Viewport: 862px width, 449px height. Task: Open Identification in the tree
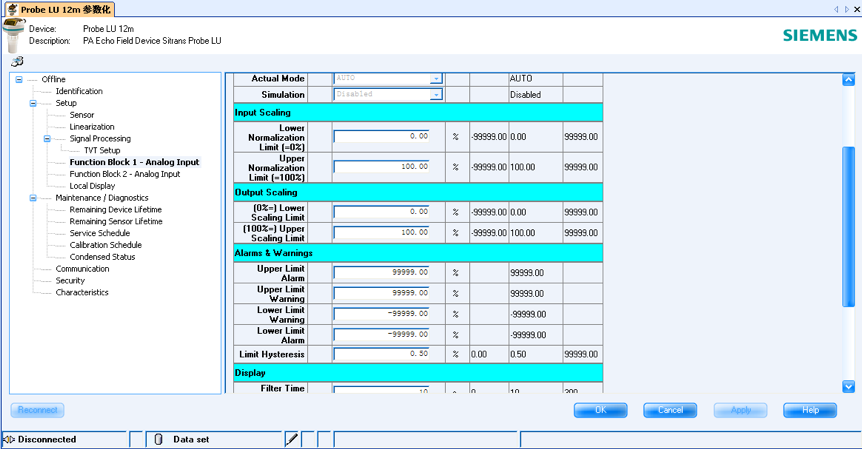79,91
